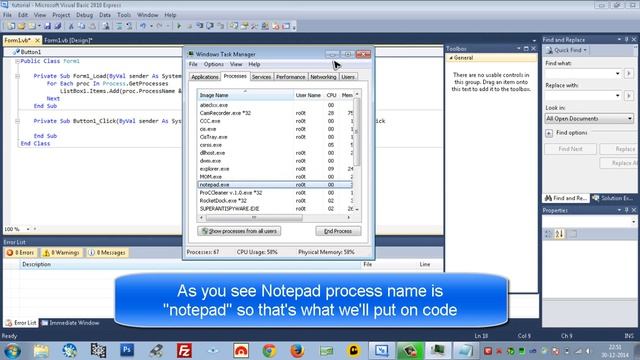Collapse the Public Class Form1 code block

[18, 61]
